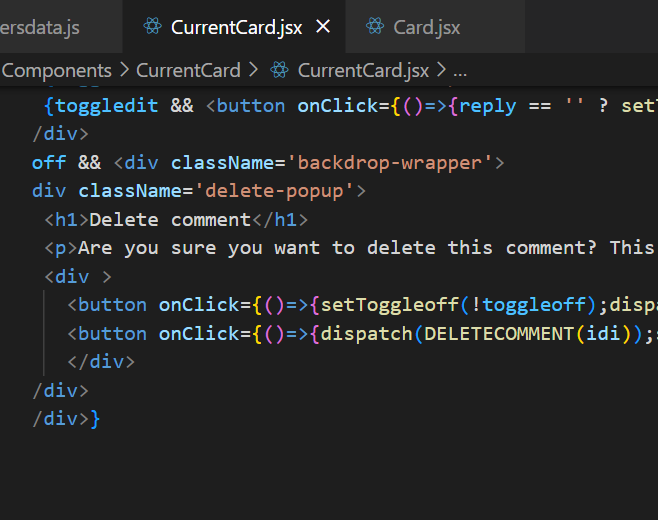Click the React icon on CurrentCard.jsx tab
The width and height of the screenshot is (658, 520).
click(152, 27)
